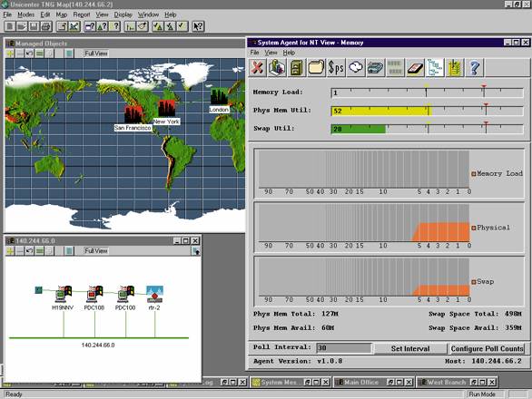
Task: Click the context help arrow icon in main toolbar
Action: 198,26
